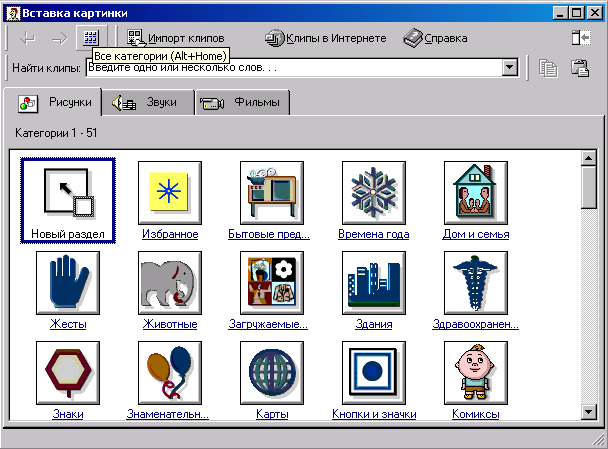Click the Знаменательн... link
The height and width of the screenshot is (449, 608).
point(168,414)
